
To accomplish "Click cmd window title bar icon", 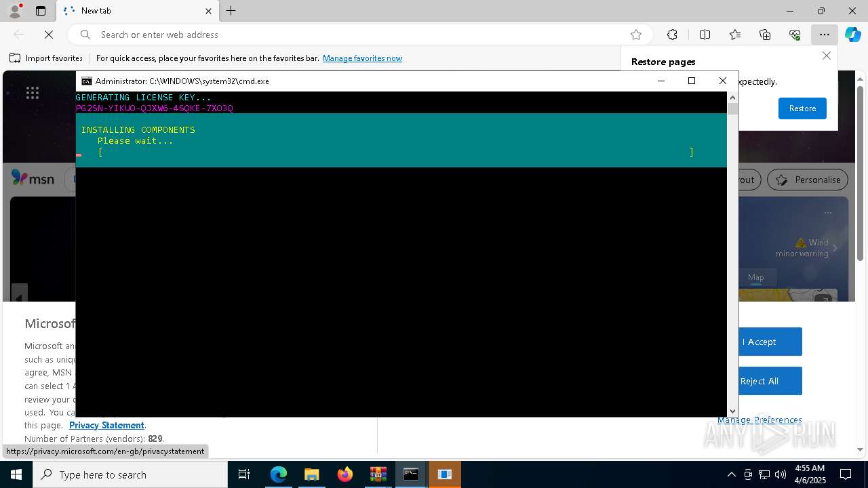I will pos(87,81).
